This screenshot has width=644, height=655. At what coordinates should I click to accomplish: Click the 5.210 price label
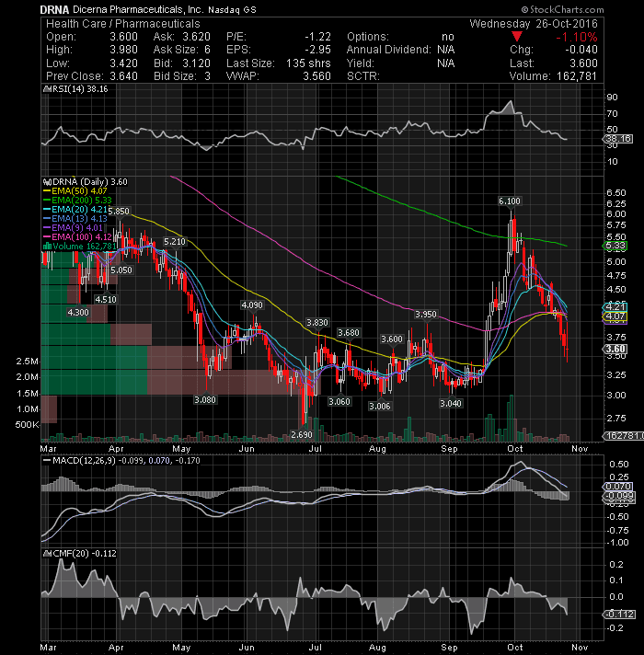pyautogui.click(x=175, y=242)
